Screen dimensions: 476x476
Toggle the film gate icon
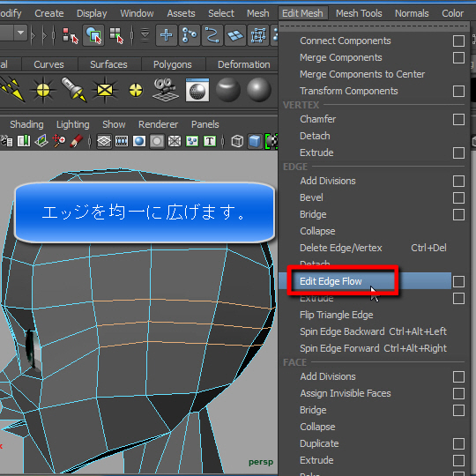click(122, 141)
